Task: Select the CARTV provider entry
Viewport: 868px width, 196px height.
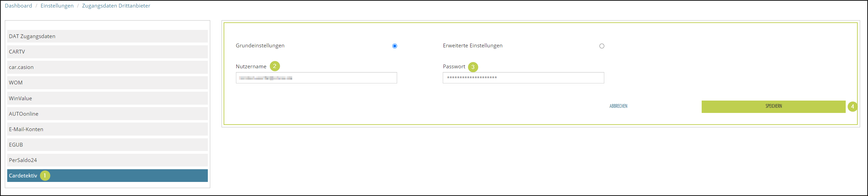Action: (x=107, y=52)
